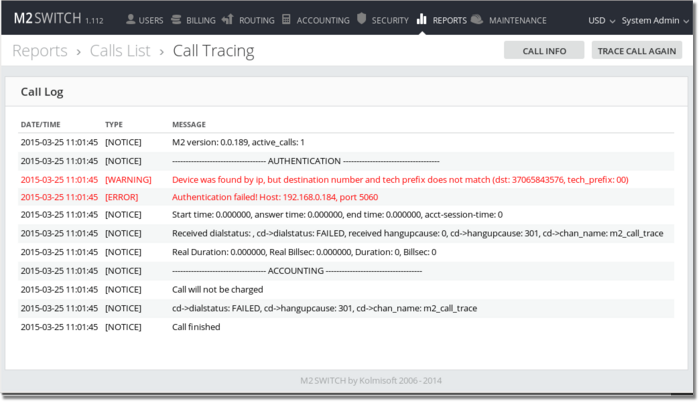Click the Reports bar chart icon
The image size is (699, 402).
coord(422,19)
